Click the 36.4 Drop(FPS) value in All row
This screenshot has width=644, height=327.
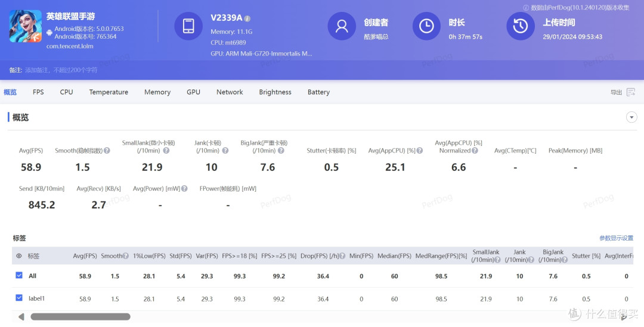[323, 276]
